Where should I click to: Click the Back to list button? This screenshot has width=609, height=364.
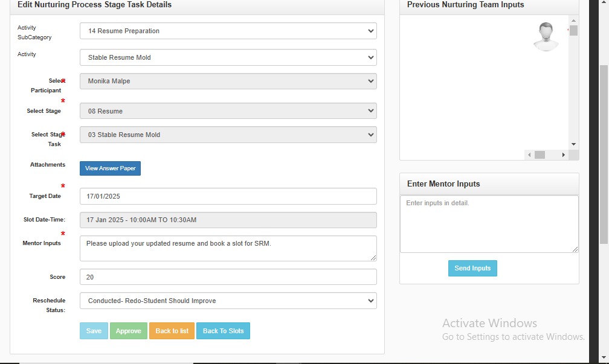tap(172, 331)
